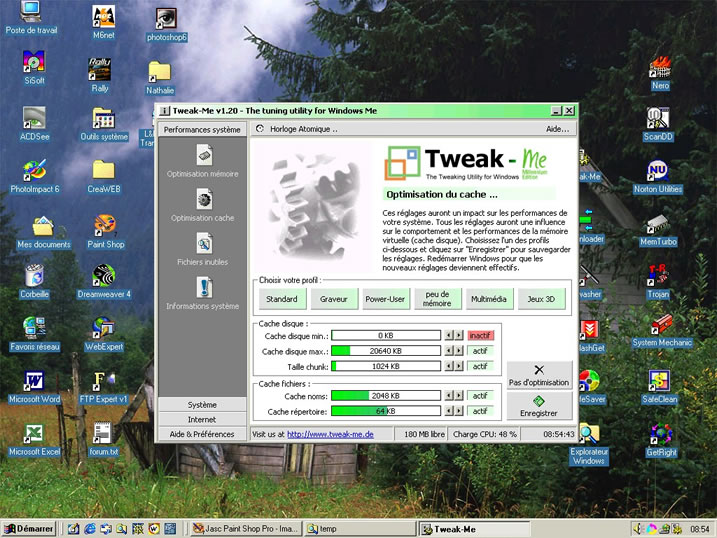Increase Cache noms with right arrow
Screen dimensions: 717x538
pyautogui.click(x=459, y=396)
